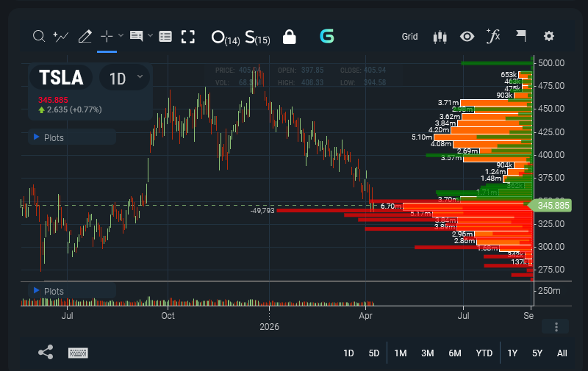Viewport: 588px width, 371px height.
Task: Set range to 3M
Action: 428,353
